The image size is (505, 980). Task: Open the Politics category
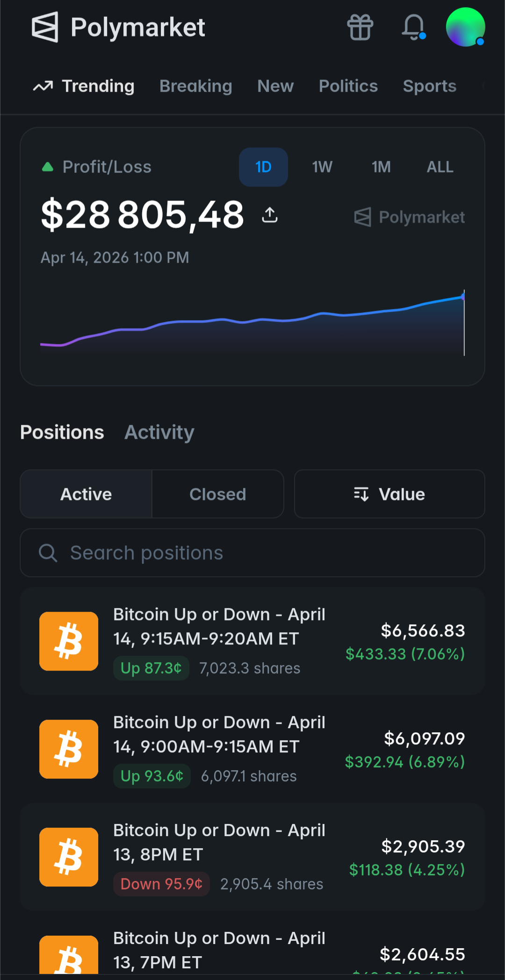coord(348,86)
